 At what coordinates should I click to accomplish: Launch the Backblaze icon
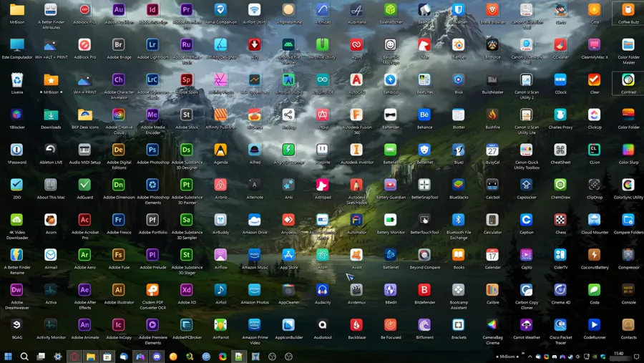[x=356, y=325]
